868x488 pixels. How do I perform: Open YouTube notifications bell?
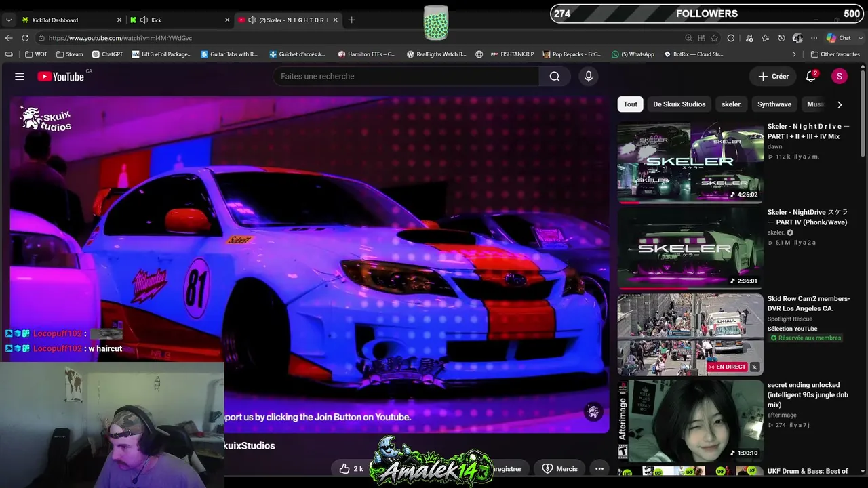[x=810, y=77]
